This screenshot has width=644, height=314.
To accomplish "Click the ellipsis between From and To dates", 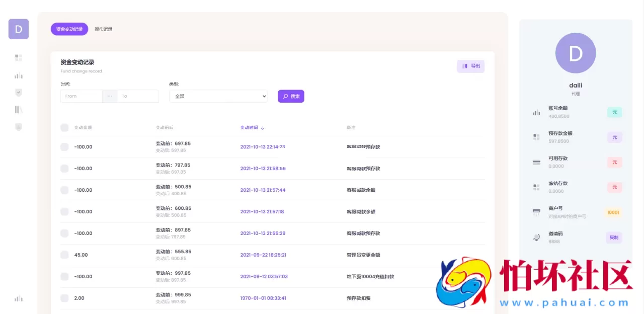I will tap(110, 96).
